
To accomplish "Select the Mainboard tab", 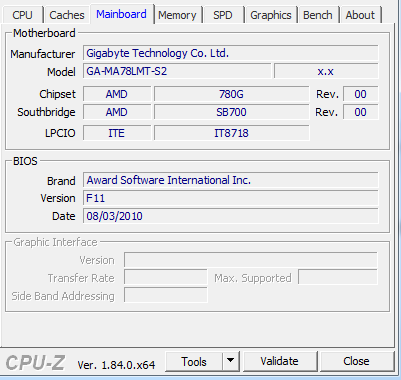I will [122, 14].
